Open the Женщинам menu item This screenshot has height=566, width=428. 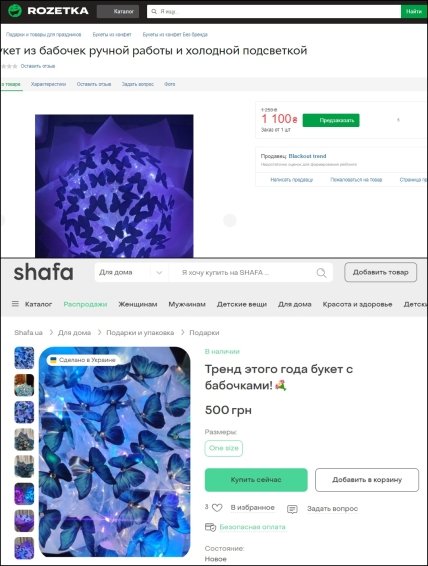(138, 304)
